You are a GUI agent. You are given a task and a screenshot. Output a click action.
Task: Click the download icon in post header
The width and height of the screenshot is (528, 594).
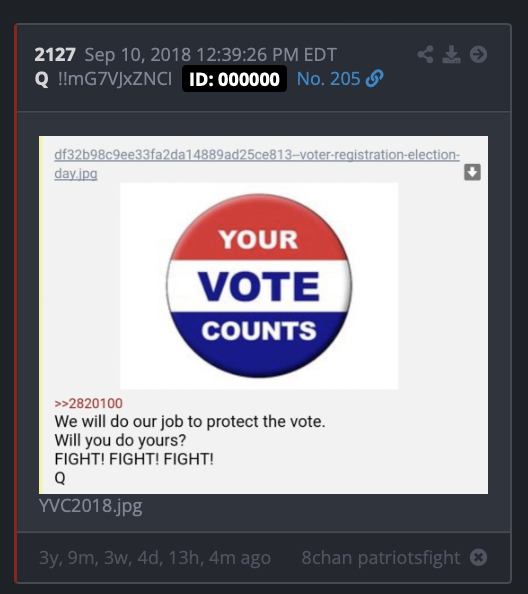pos(451,54)
